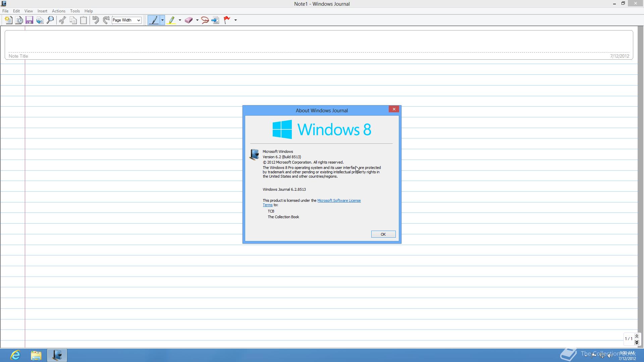Cut selection using scissors icon
644x362 pixels.
click(62, 20)
